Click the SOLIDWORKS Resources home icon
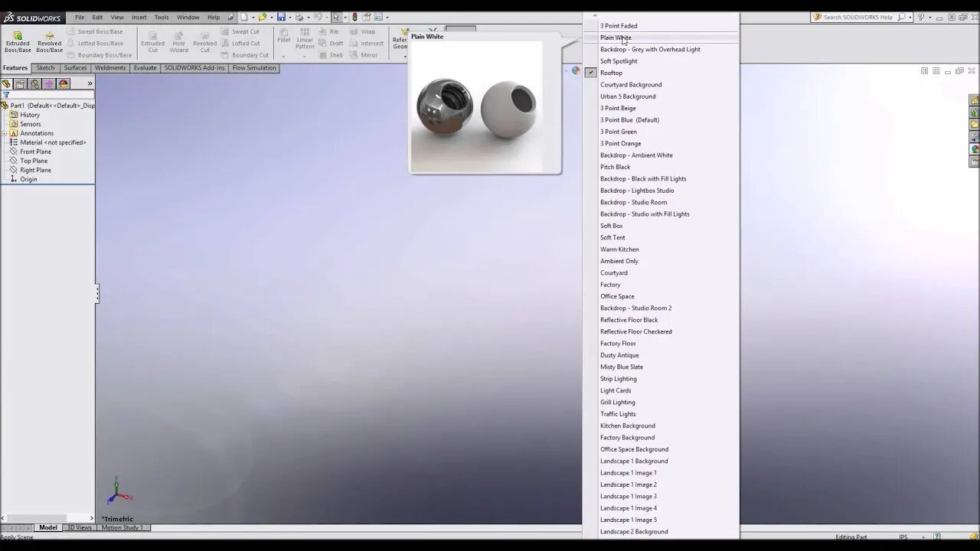The width and height of the screenshot is (980, 551). [x=975, y=100]
